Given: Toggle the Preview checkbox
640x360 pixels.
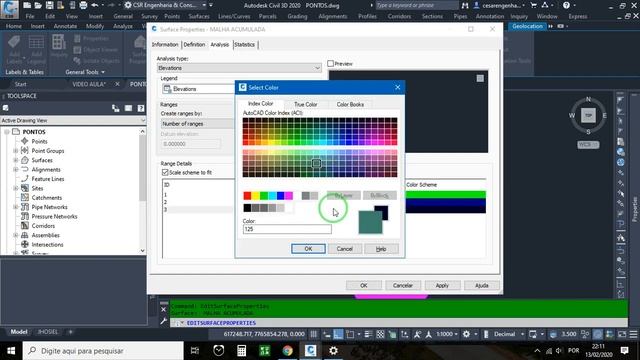Looking at the screenshot, I should point(331,64).
